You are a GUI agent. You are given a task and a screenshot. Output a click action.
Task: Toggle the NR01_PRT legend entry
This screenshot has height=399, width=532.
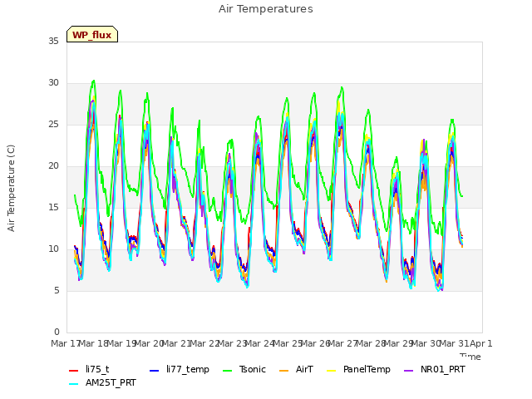coord(434,369)
